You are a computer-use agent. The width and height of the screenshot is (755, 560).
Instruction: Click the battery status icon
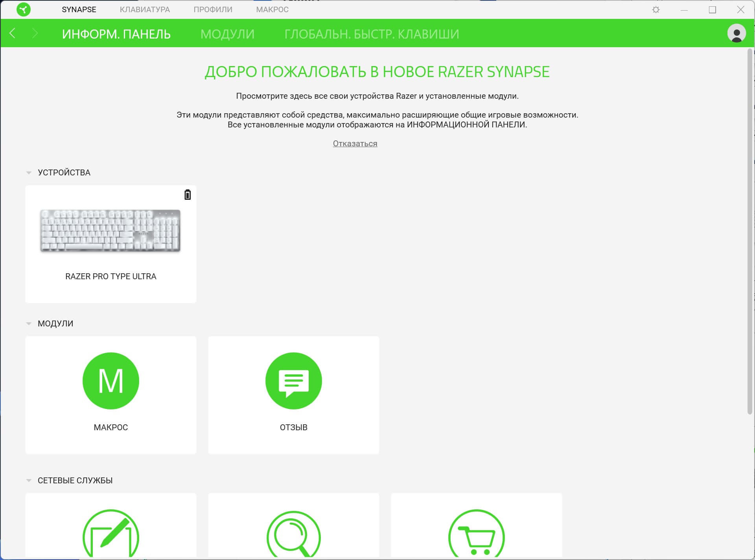188,195
